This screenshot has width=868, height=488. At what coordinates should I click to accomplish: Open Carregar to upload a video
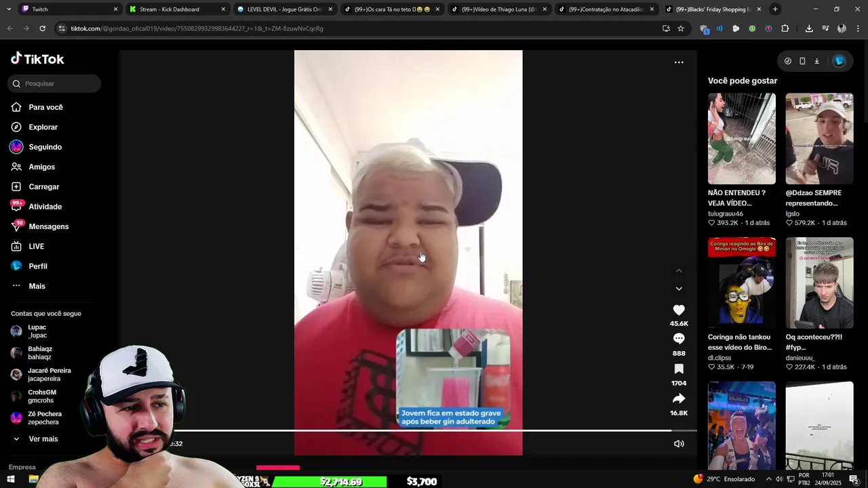[x=43, y=186]
